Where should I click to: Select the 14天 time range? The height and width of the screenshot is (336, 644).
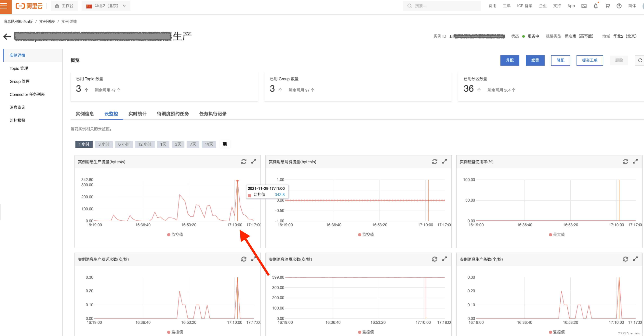[209, 144]
